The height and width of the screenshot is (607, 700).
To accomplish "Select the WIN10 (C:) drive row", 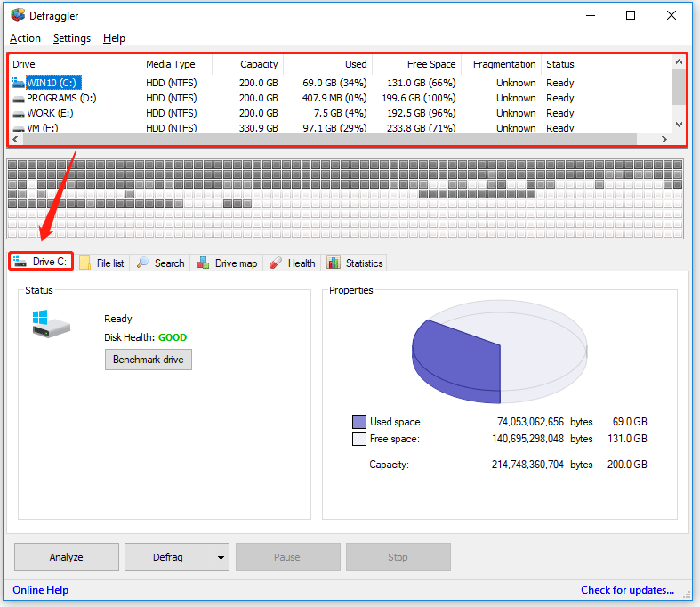I will [x=341, y=83].
